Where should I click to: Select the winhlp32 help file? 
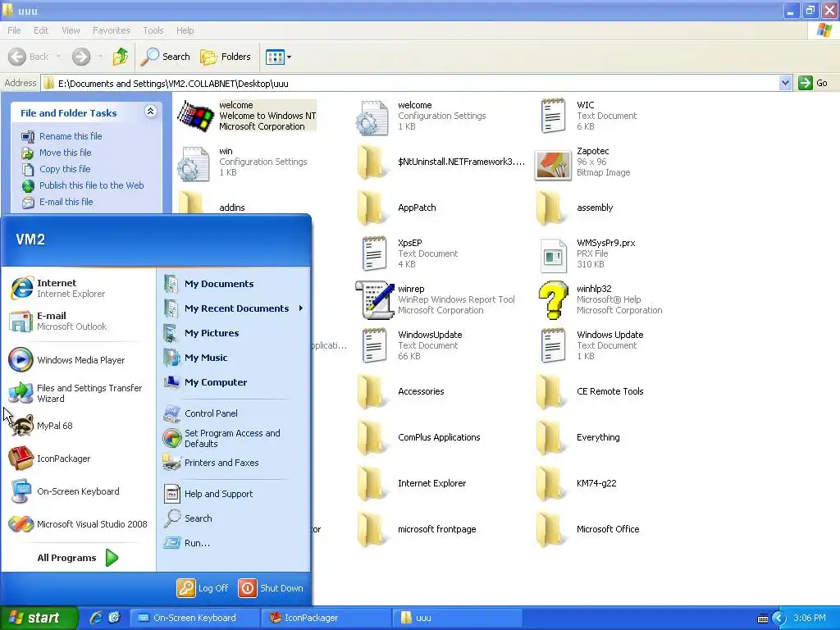point(600,299)
